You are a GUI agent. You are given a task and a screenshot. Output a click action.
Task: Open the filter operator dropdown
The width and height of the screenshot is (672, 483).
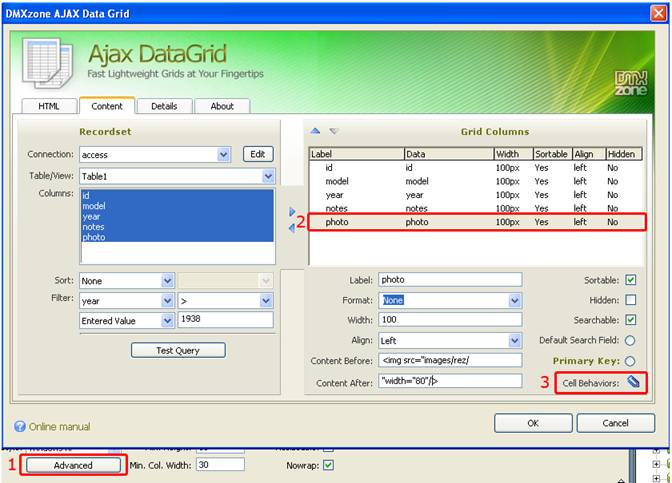click(x=266, y=301)
